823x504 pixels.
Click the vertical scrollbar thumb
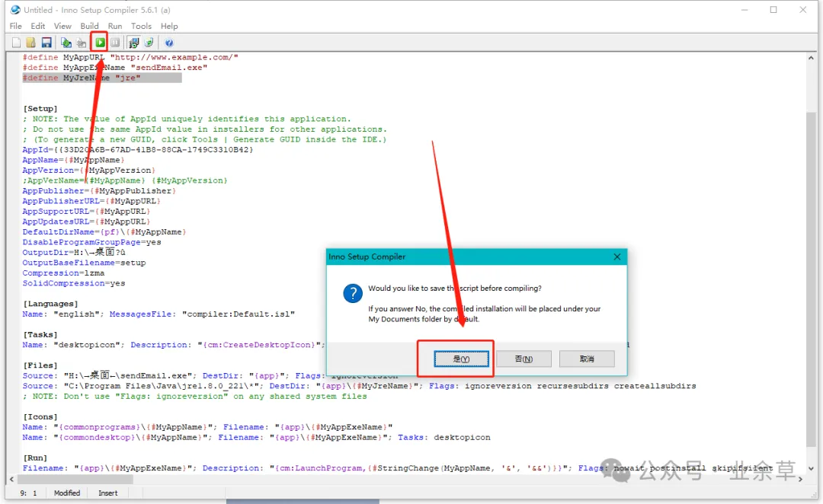(811, 279)
